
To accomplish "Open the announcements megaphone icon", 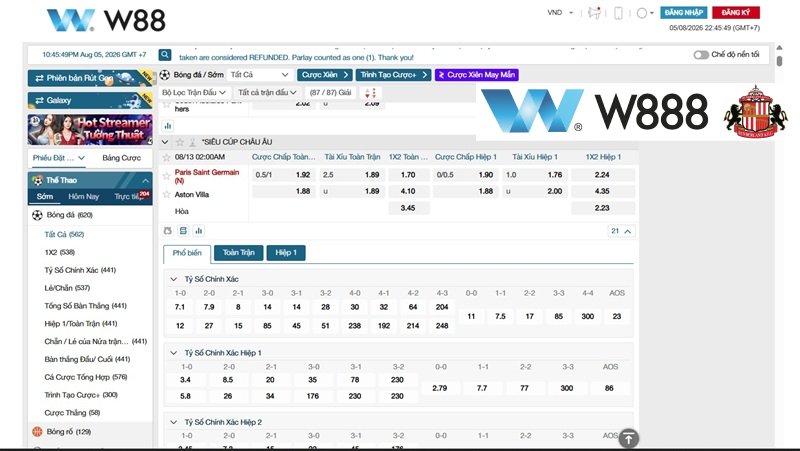I will click(594, 13).
